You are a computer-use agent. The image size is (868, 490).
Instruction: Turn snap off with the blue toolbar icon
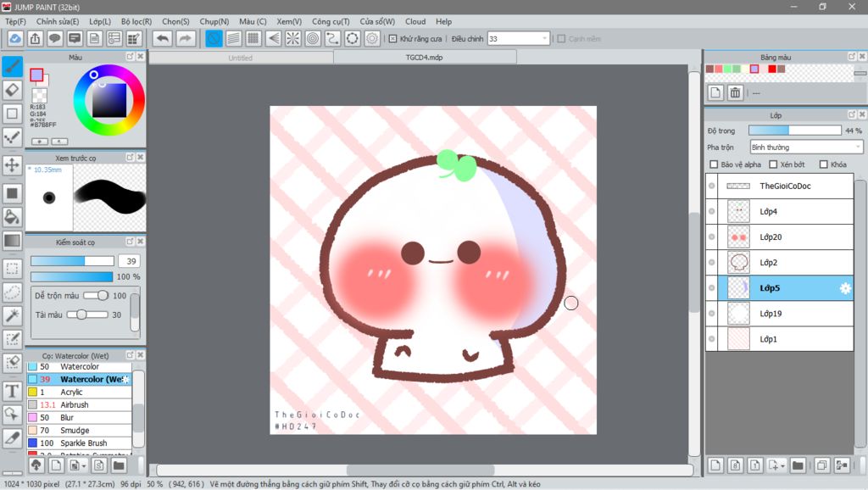(214, 38)
